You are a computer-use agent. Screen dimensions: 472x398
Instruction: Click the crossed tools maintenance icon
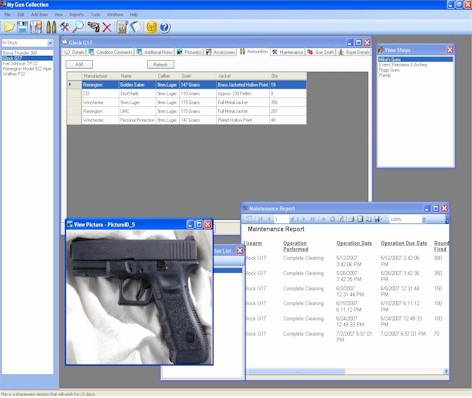click(x=64, y=27)
